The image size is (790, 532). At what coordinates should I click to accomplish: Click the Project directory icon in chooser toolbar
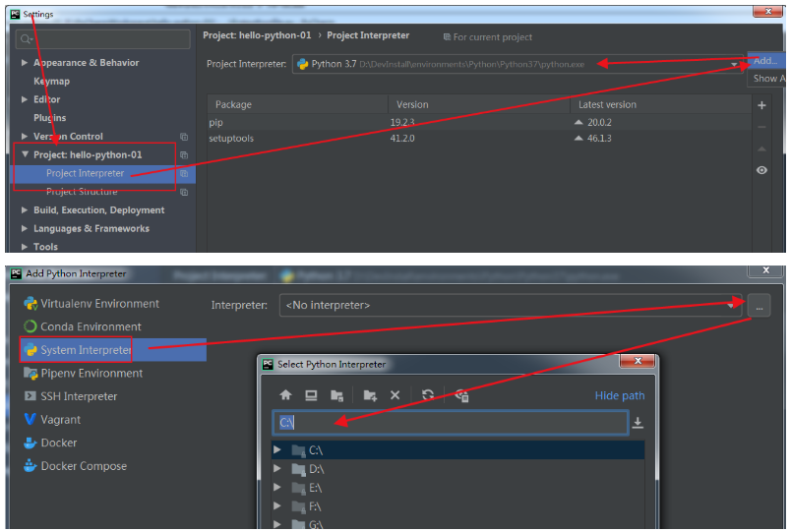336,395
